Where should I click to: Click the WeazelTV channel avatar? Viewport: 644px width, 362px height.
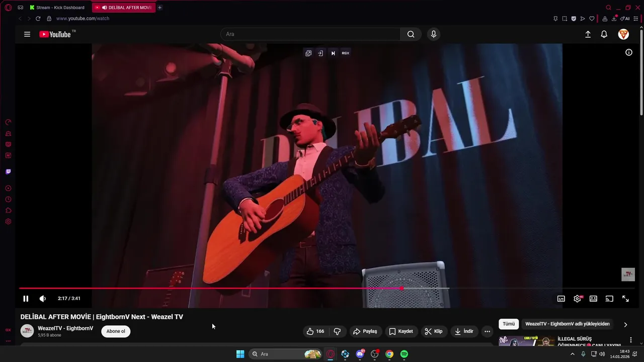click(x=27, y=331)
